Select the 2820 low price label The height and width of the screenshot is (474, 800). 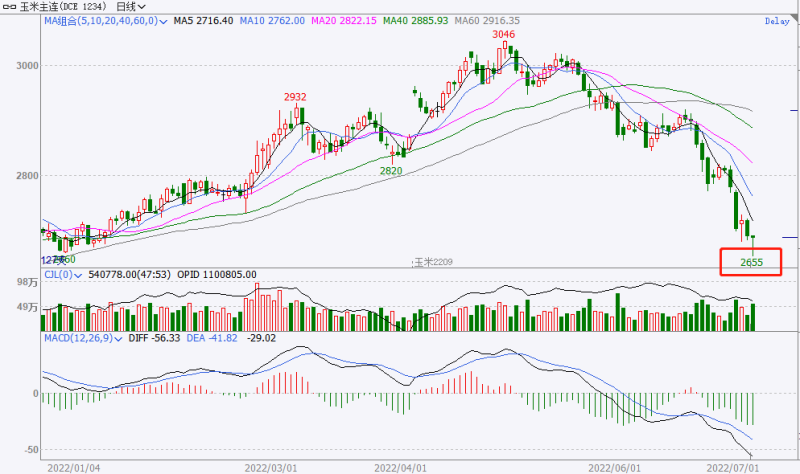click(x=390, y=171)
